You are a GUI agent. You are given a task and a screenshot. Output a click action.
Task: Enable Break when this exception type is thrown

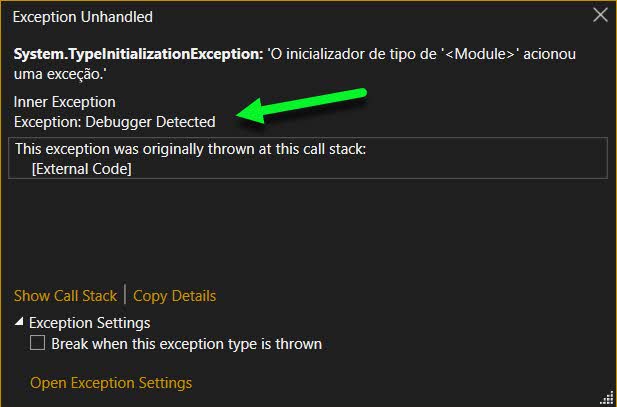click(x=37, y=343)
